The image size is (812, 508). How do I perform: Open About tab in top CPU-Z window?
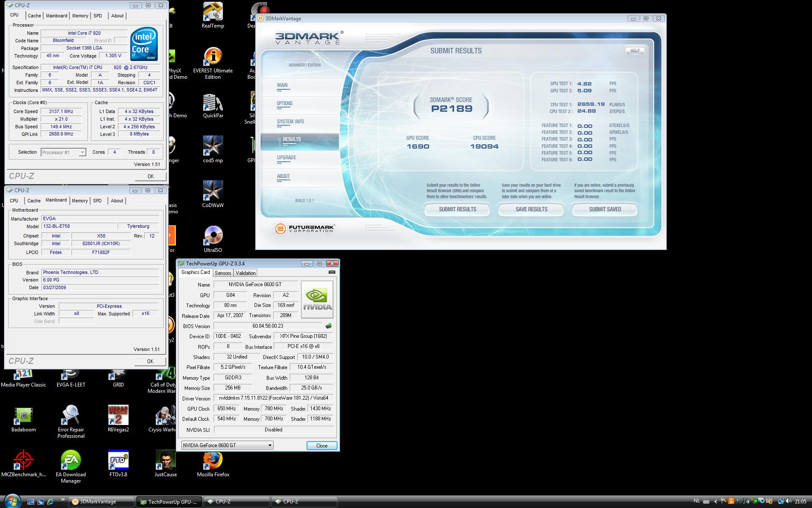click(x=117, y=16)
